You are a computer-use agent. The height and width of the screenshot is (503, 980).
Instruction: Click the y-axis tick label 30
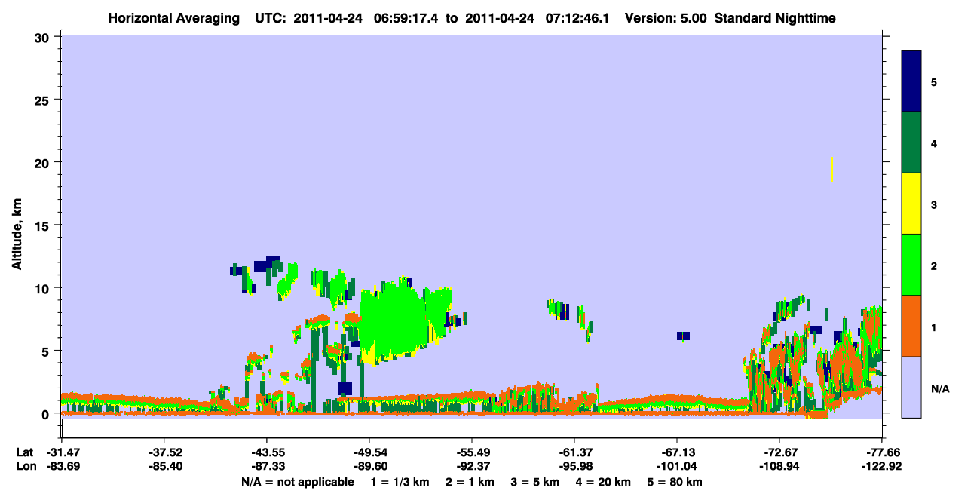click(44, 37)
